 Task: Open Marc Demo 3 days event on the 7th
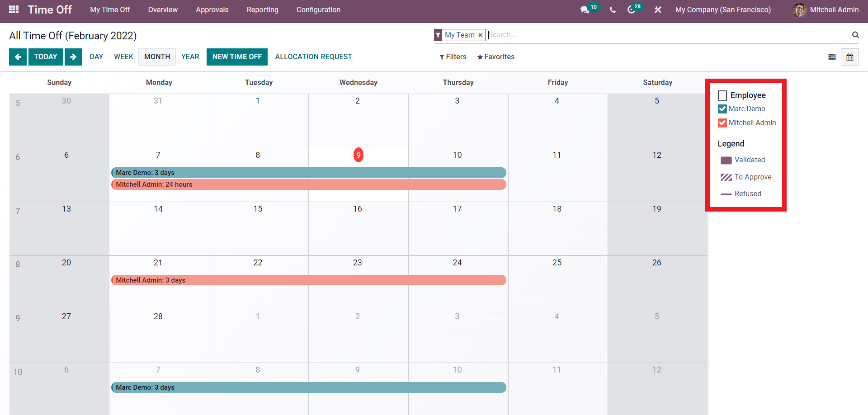(x=309, y=173)
